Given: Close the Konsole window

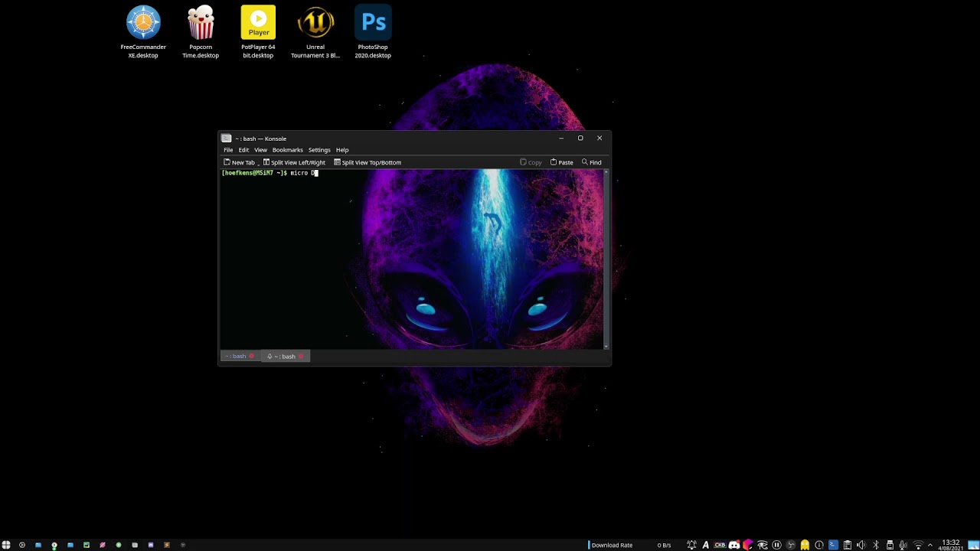Looking at the screenshot, I should [599, 139].
